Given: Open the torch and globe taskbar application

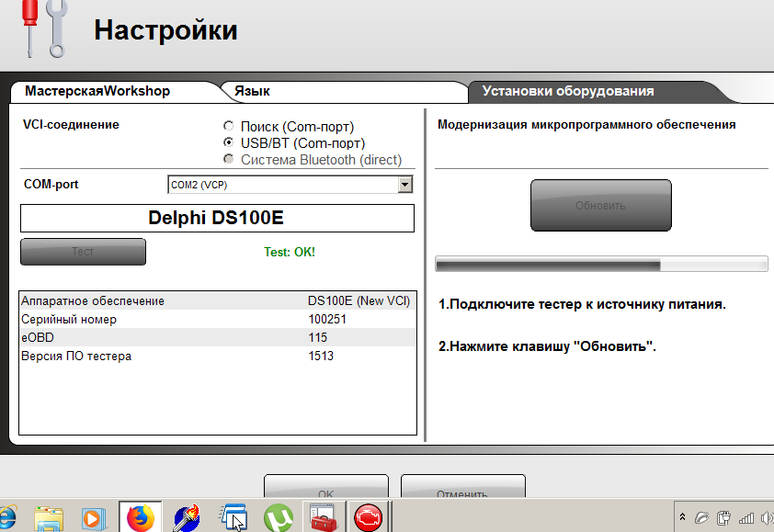Looking at the screenshot, I should click(187, 518).
